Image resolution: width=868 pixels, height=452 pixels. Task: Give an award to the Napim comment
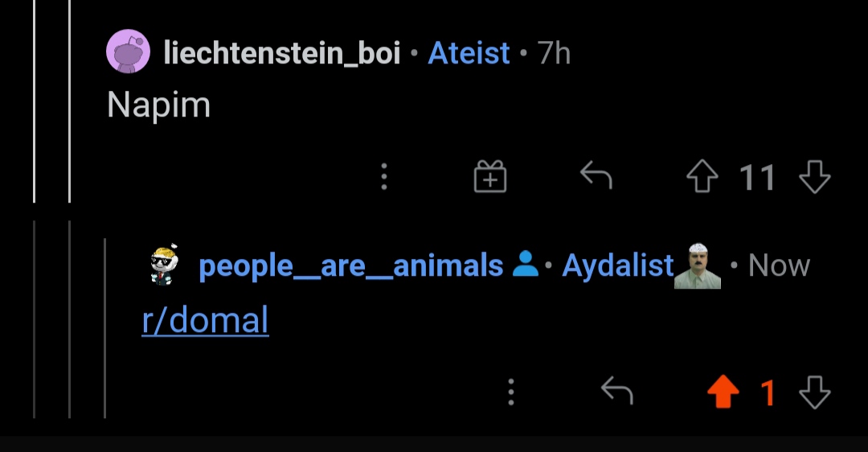click(x=490, y=177)
